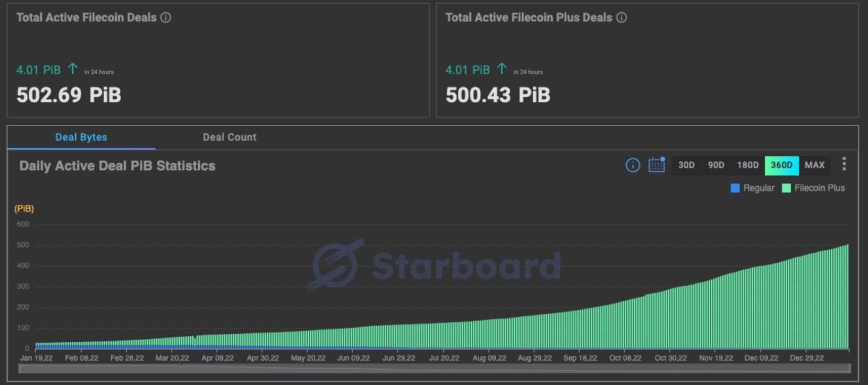This screenshot has height=385, width=868.
Task: Switch to the Deal Count tab
Action: [x=230, y=137]
